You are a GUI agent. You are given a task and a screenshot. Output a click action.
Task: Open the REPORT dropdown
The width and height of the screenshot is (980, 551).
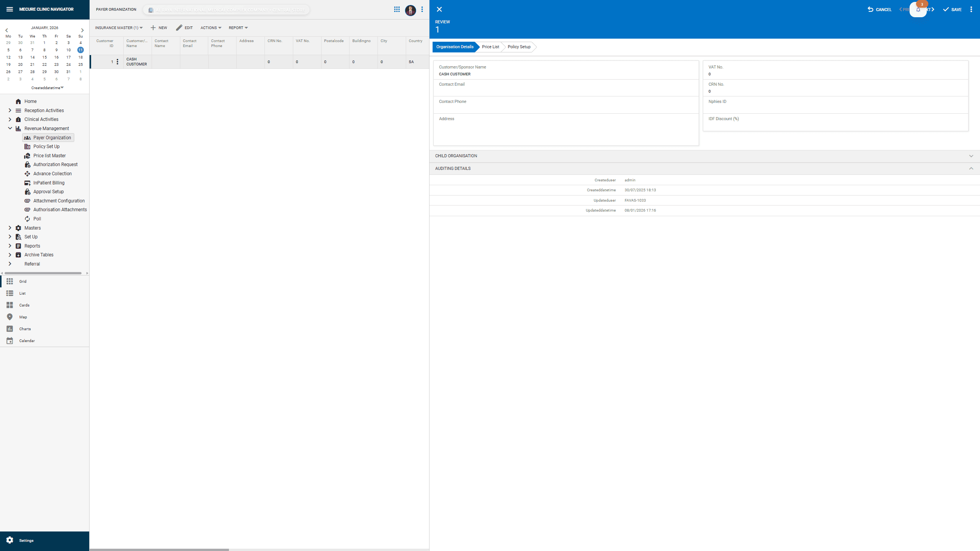tap(238, 28)
